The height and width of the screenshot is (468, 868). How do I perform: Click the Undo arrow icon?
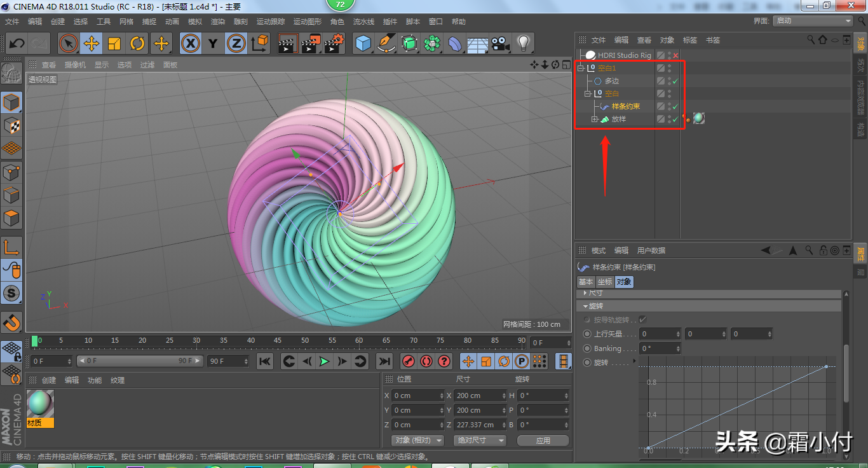(x=17, y=44)
